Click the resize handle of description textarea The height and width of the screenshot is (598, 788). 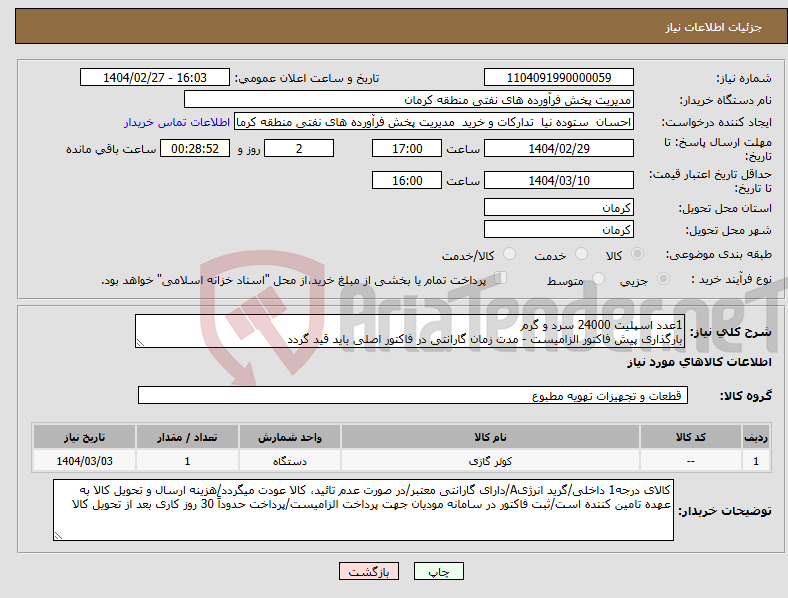(x=140, y=343)
